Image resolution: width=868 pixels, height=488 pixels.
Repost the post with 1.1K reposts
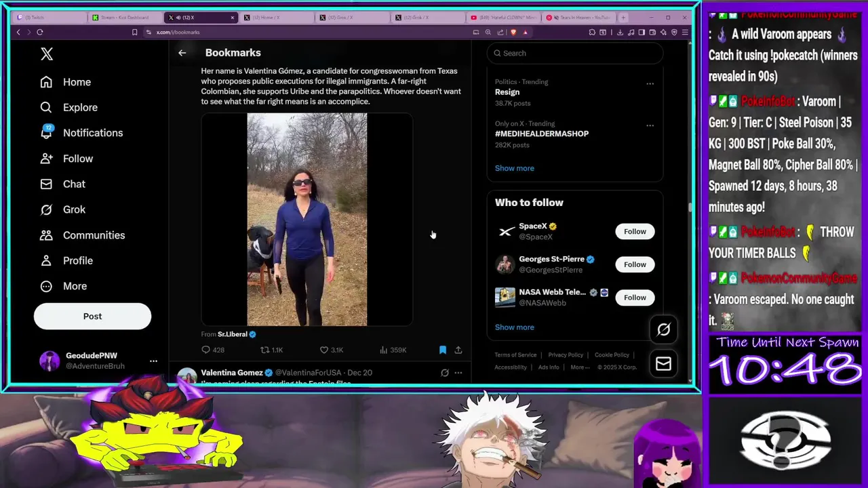point(272,350)
